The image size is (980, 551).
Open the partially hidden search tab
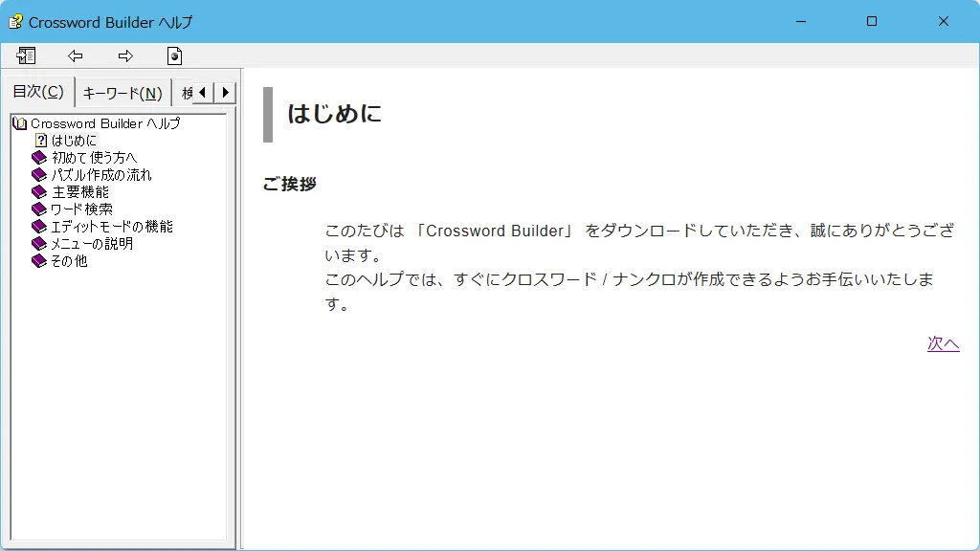click(185, 94)
